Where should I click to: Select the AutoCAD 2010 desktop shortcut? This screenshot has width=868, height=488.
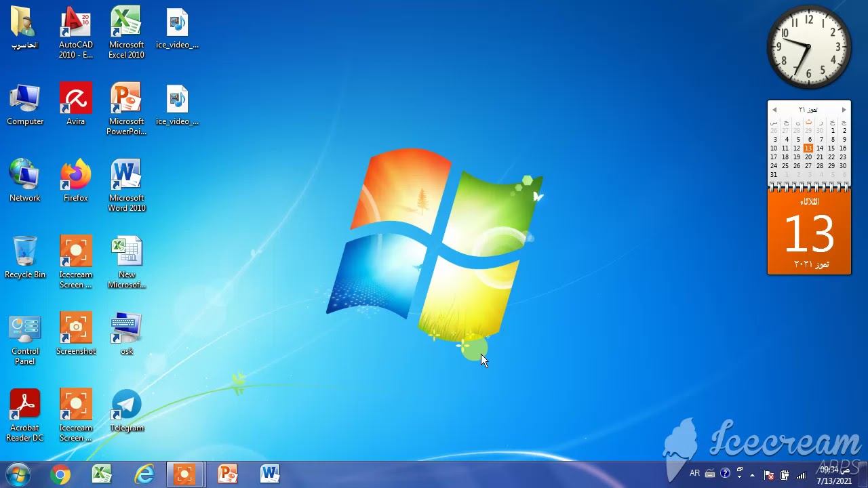[x=76, y=33]
